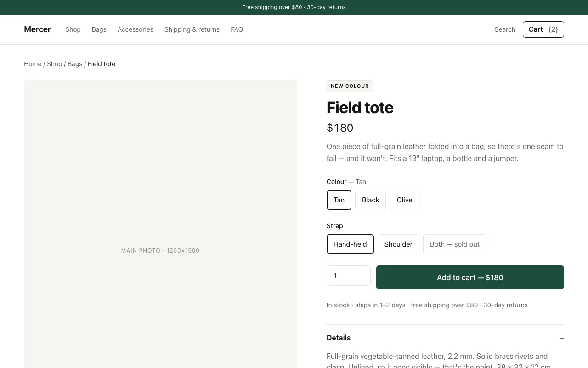Open the Shop menu item
The image size is (588, 368).
73,29
